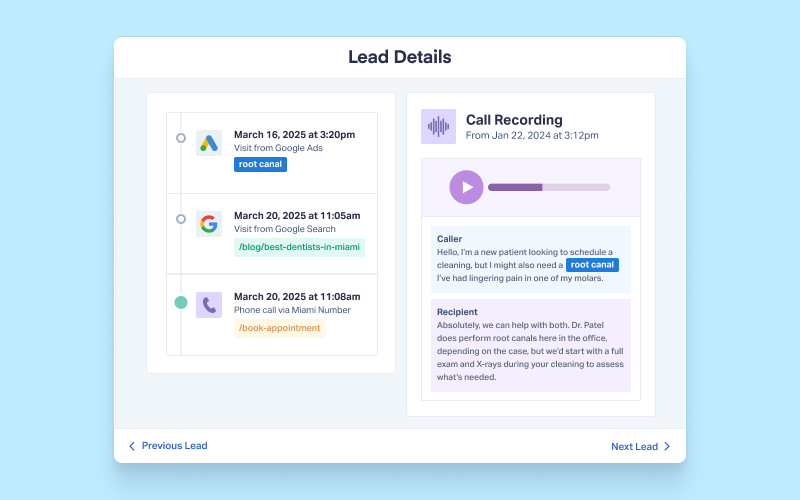Click "March 20, 2025 at 11:08am" heading
This screenshot has height=500, width=800.
pyautogui.click(x=297, y=297)
